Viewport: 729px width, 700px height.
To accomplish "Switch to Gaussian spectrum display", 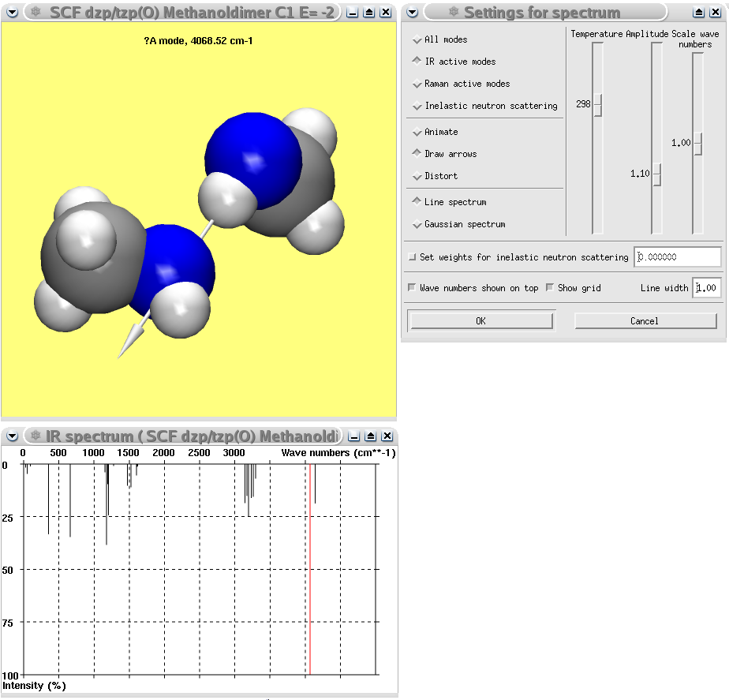I will tap(417, 224).
